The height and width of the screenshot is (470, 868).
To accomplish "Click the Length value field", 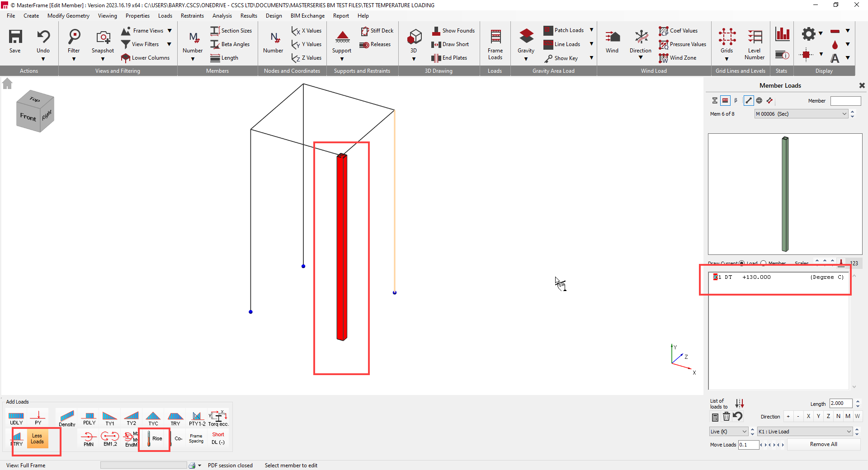I will click(841, 404).
